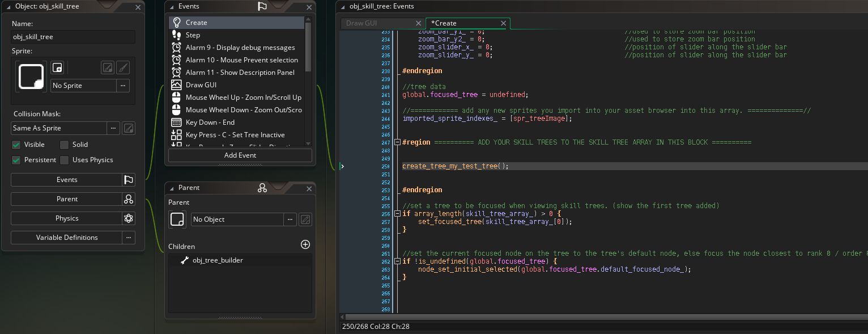The image size is (868, 334).
Task: Collapse the region fold at line 247
Action: 397,142
